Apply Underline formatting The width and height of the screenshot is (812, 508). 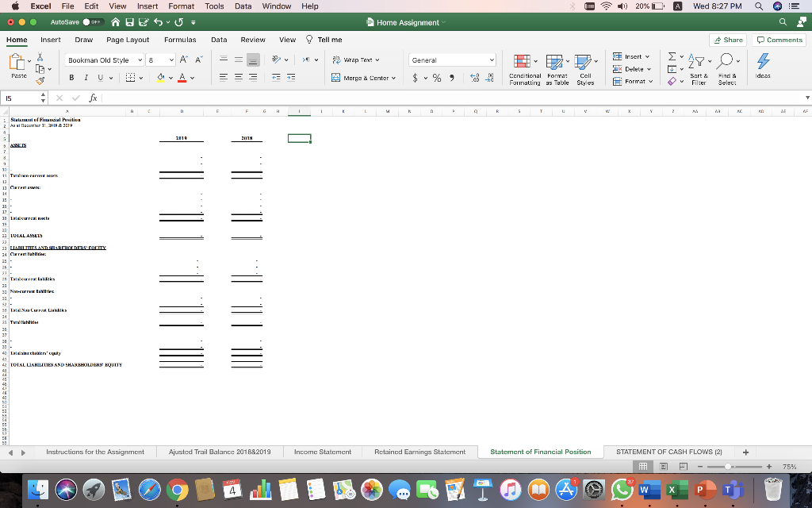(101, 78)
